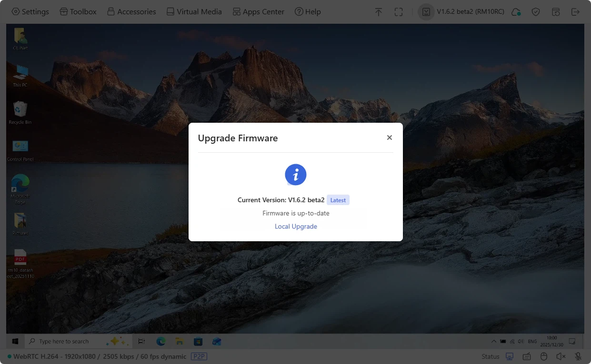Open Virtual Media menu

[194, 11]
